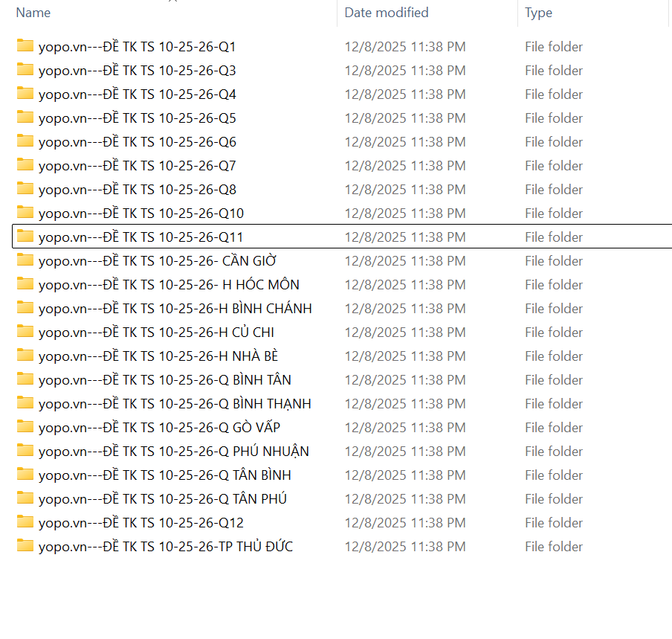Click the folder icon for Q1 folder

pyautogui.click(x=25, y=46)
